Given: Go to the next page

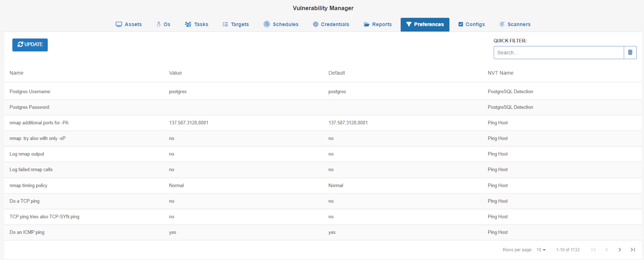Looking at the screenshot, I should click(x=620, y=250).
